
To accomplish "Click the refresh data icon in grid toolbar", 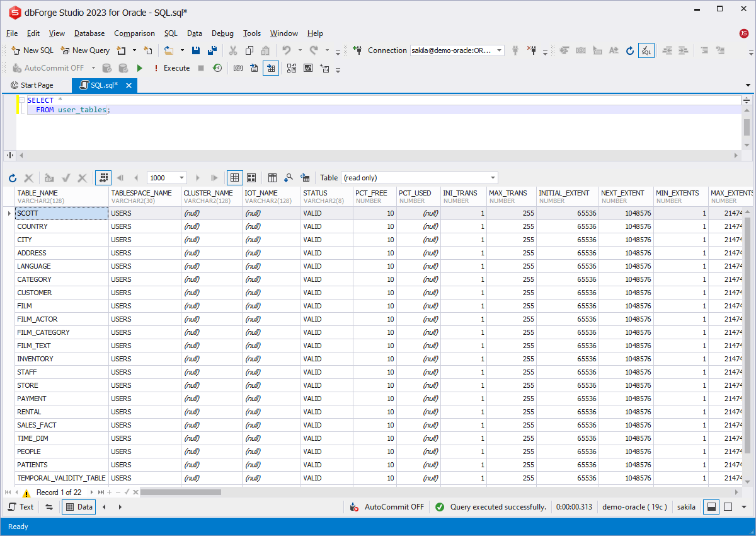I will [x=13, y=178].
